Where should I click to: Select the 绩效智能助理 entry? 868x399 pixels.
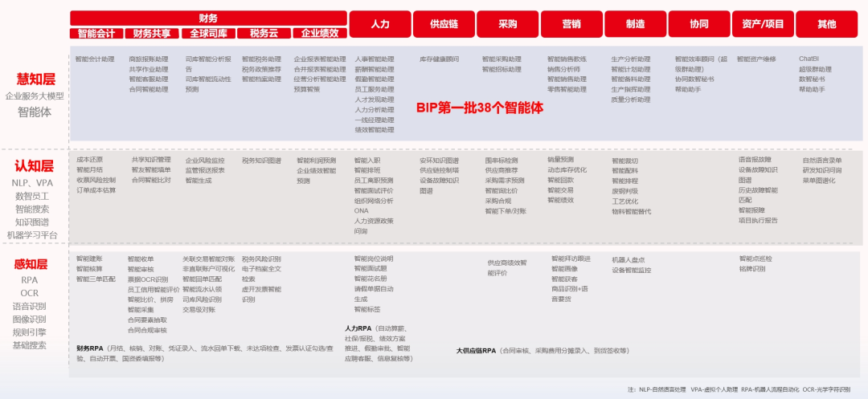click(x=375, y=130)
